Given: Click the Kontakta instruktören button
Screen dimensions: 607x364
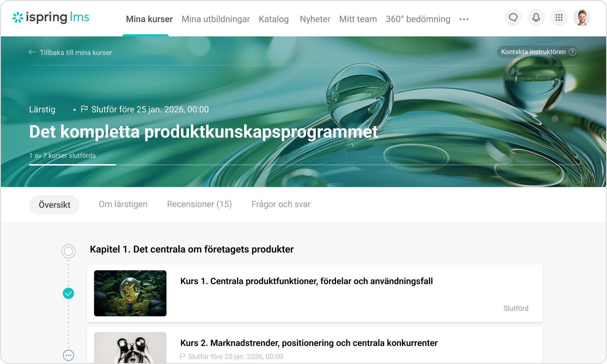Looking at the screenshot, I should pos(538,52).
